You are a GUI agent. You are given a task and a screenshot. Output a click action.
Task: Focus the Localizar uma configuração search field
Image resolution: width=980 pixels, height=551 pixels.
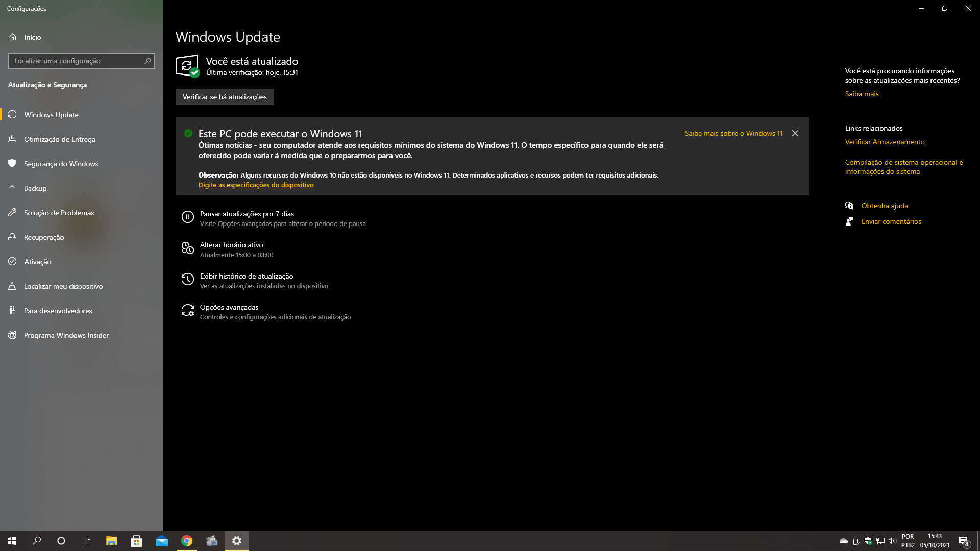tap(82, 61)
